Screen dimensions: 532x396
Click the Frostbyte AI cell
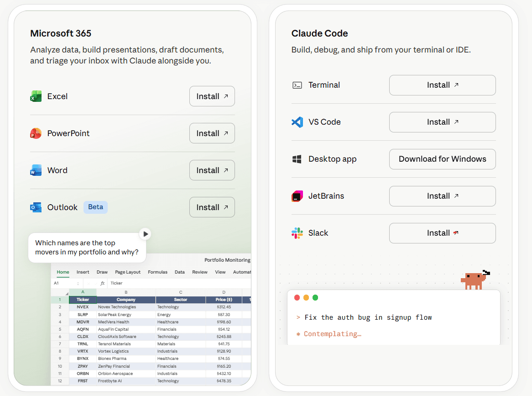(x=126, y=381)
